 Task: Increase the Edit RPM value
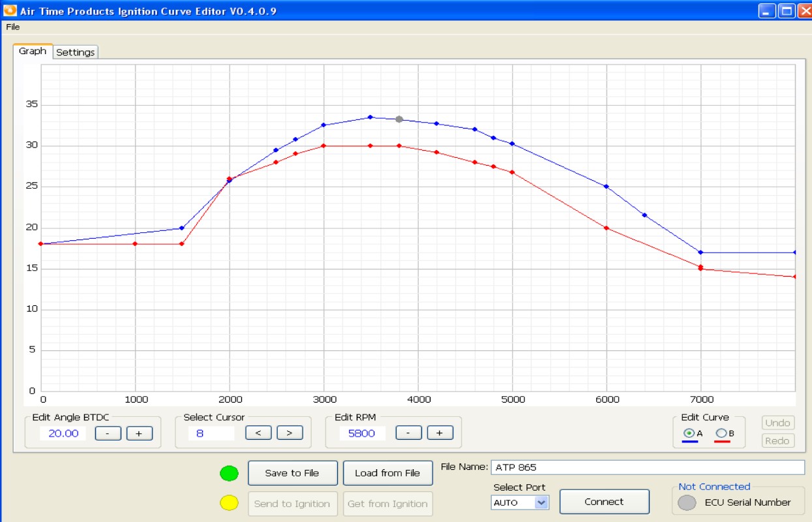click(440, 433)
